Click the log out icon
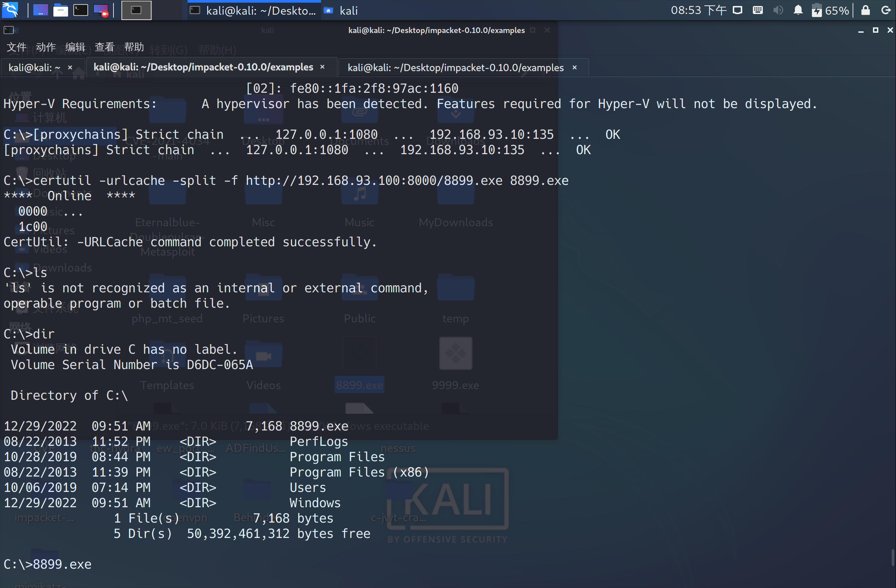896x588 pixels. 886,10
